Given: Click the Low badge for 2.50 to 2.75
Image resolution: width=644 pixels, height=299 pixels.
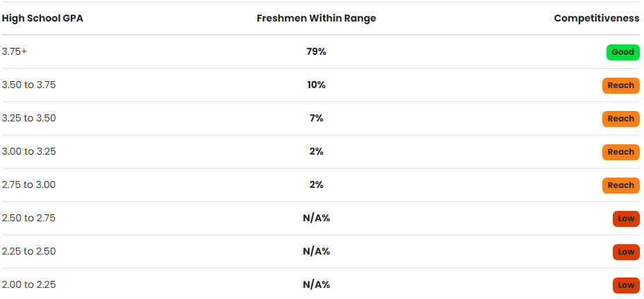Looking at the screenshot, I should [x=626, y=219].
